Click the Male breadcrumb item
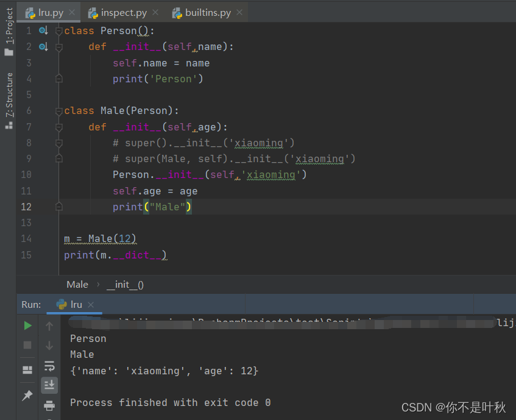The height and width of the screenshot is (420, 516). pos(77,285)
